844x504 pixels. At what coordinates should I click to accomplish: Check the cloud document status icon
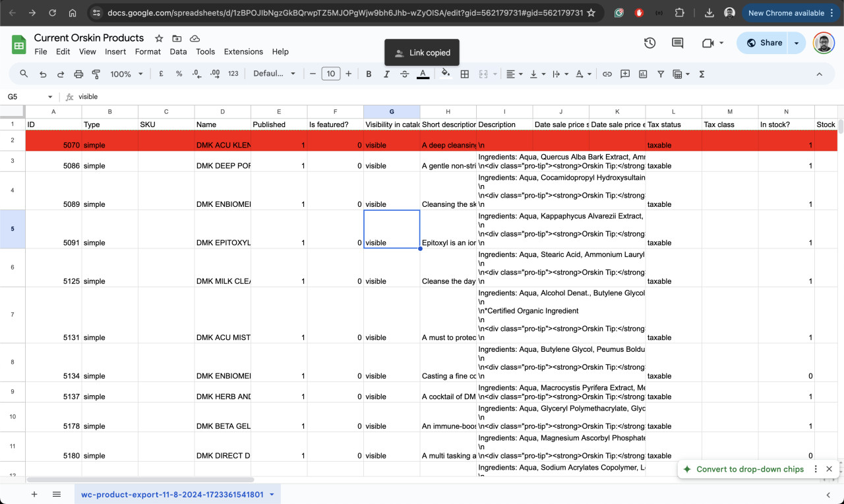pos(195,38)
